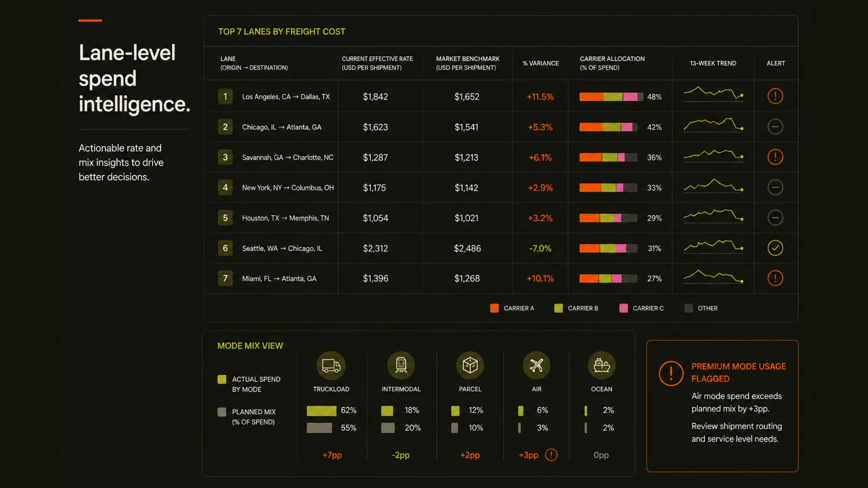Select the Los Angeles, CA → Dallas, TX lane name
This screenshot has height=488, width=868.
click(286, 97)
